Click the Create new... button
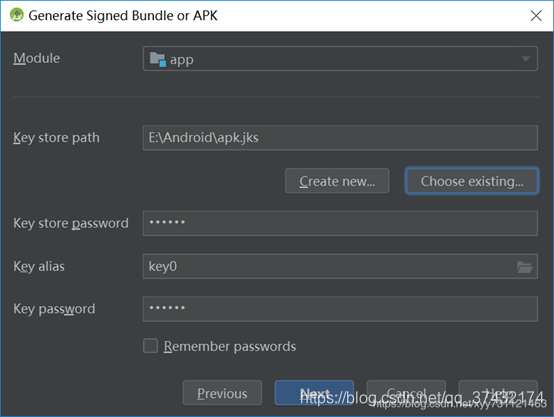Screen dimensions: 554x417 [337, 181]
